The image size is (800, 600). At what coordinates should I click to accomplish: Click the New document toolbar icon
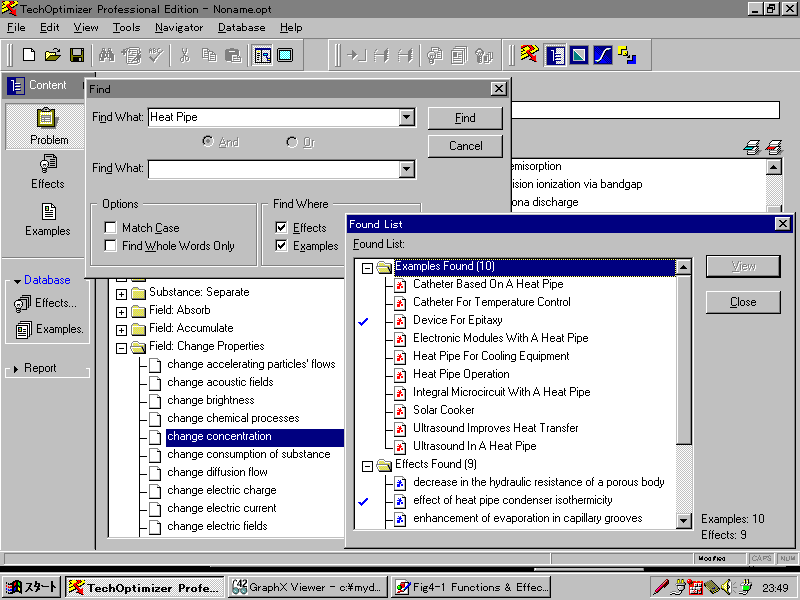29,55
